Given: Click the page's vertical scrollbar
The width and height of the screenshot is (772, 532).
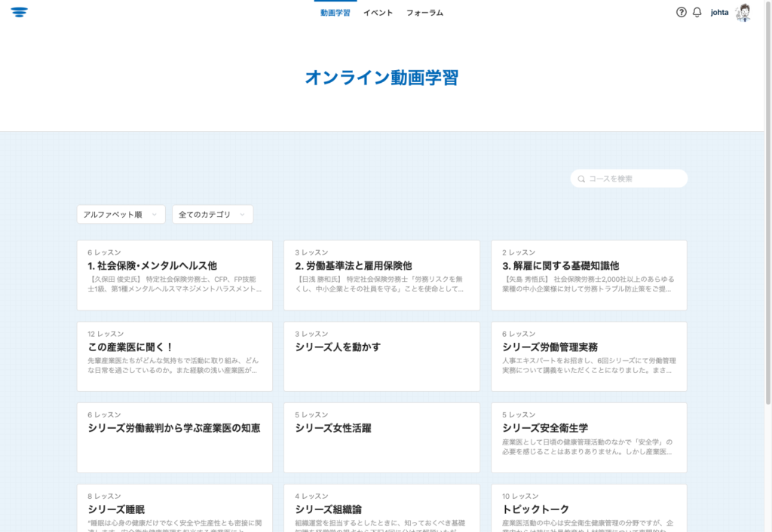Looking at the screenshot, I should click(767, 226).
